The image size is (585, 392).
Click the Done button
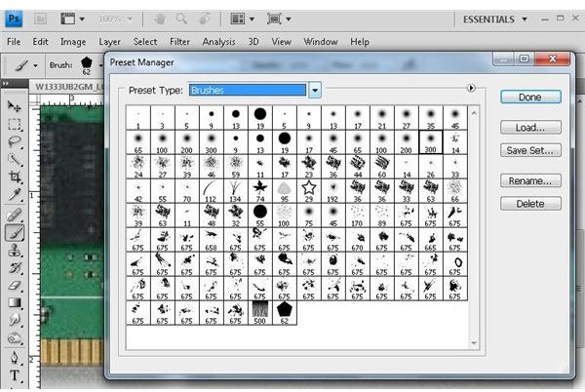pyautogui.click(x=530, y=97)
